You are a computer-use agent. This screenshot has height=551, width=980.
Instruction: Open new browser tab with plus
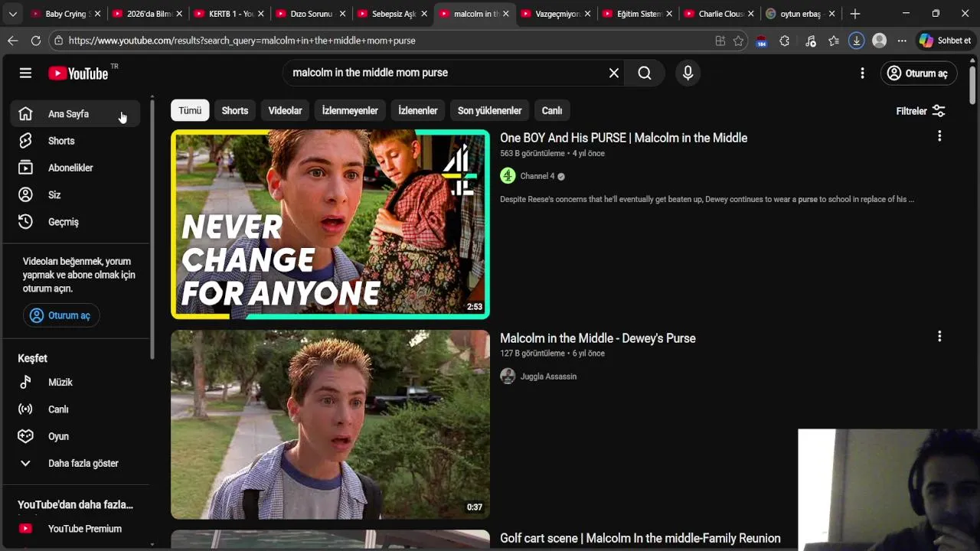[x=855, y=14]
